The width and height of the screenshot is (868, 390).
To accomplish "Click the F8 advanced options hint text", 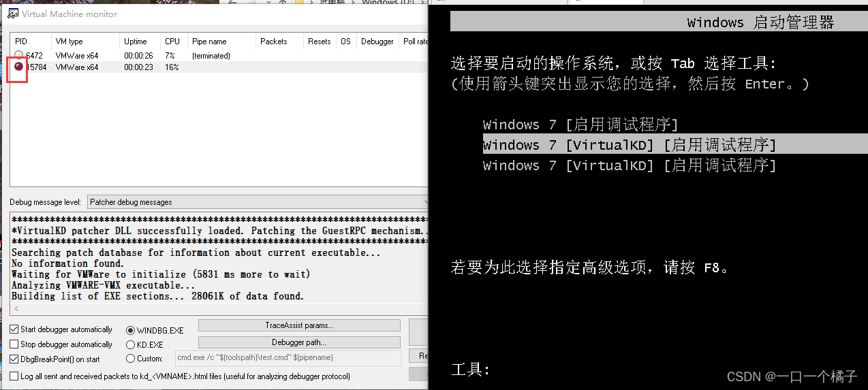I will click(x=591, y=267).
